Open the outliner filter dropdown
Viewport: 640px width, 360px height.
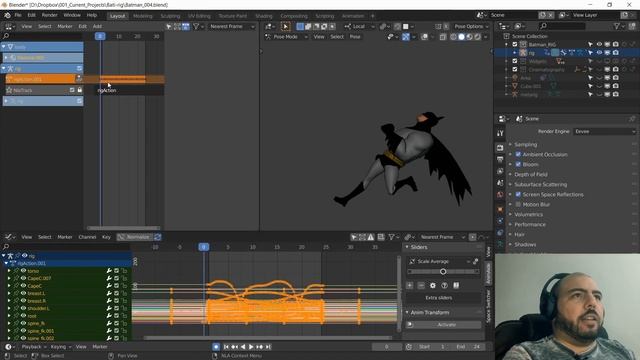619,26
